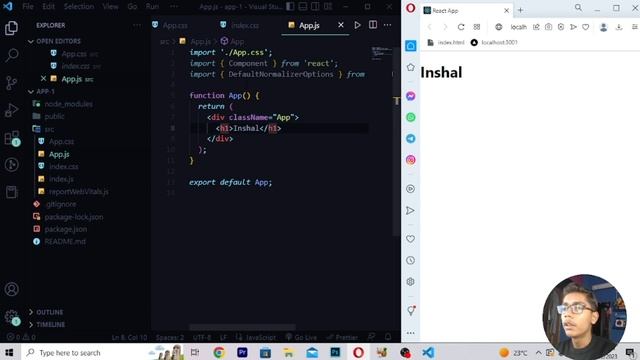This screenshot has height=360, width=640.
Task: Open Windows Start menu
Action: [9, 352]
